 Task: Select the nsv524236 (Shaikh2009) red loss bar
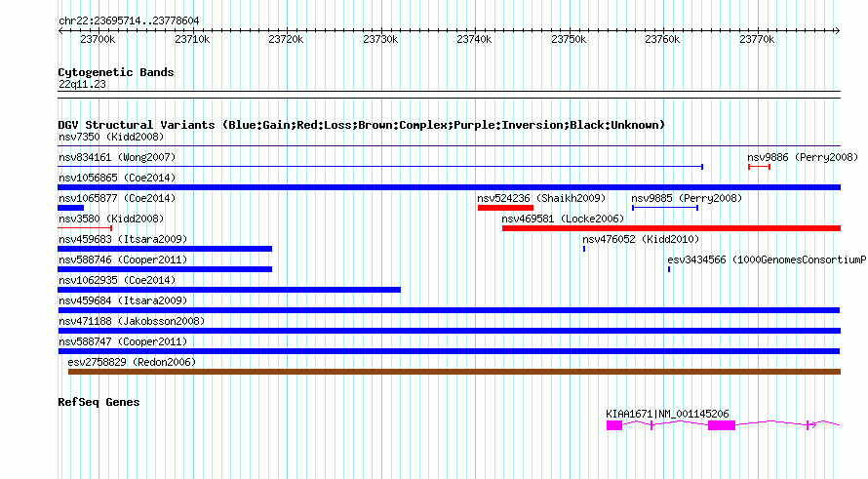pos(505,208)
